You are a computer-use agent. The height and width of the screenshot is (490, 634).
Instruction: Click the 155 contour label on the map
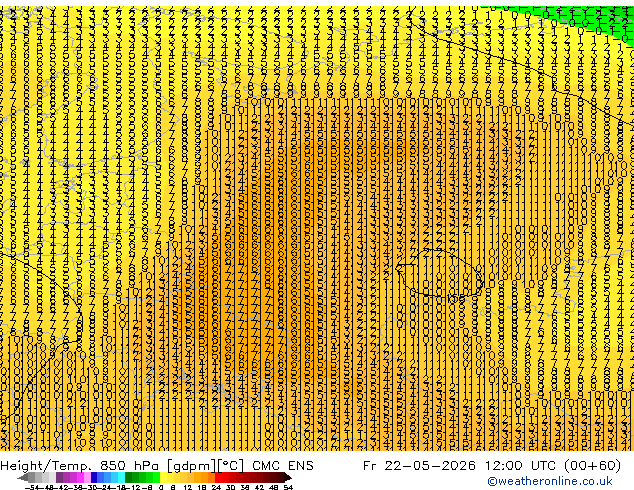(x=456, y=299)
